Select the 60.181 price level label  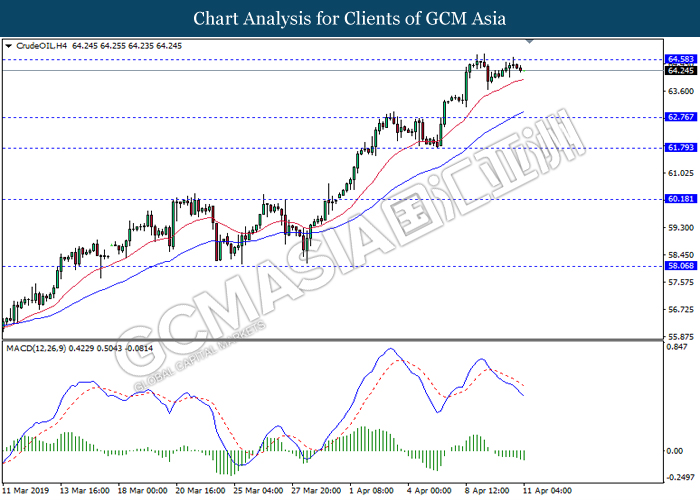(x=681, y=199)
